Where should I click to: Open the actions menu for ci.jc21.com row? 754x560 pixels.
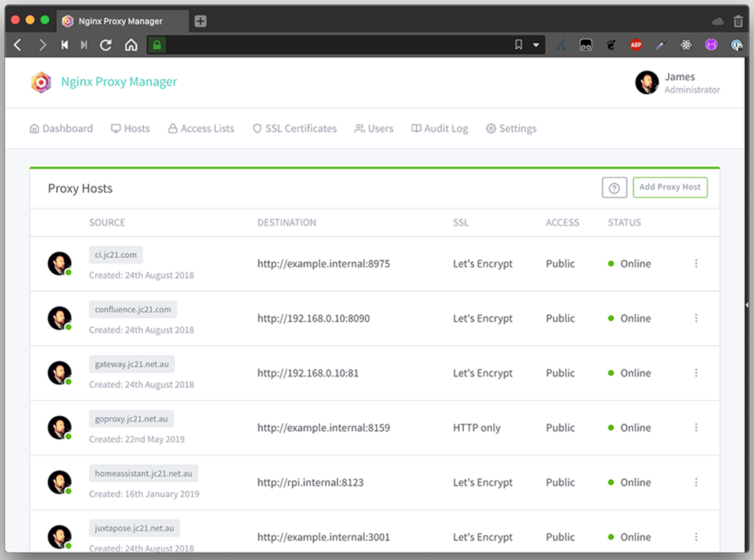pyautogui.click(x=696, y=264)
